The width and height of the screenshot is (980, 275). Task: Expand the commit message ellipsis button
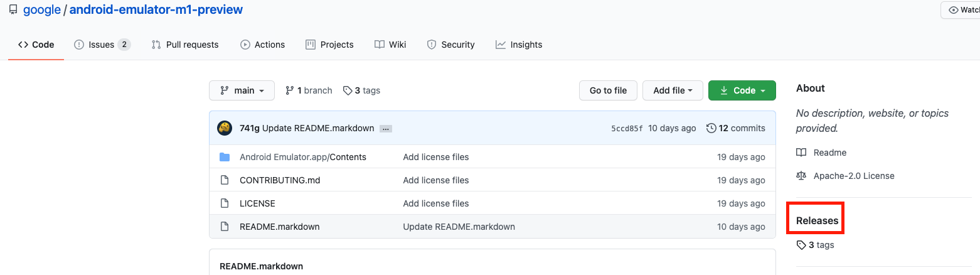tap(386, 129)
